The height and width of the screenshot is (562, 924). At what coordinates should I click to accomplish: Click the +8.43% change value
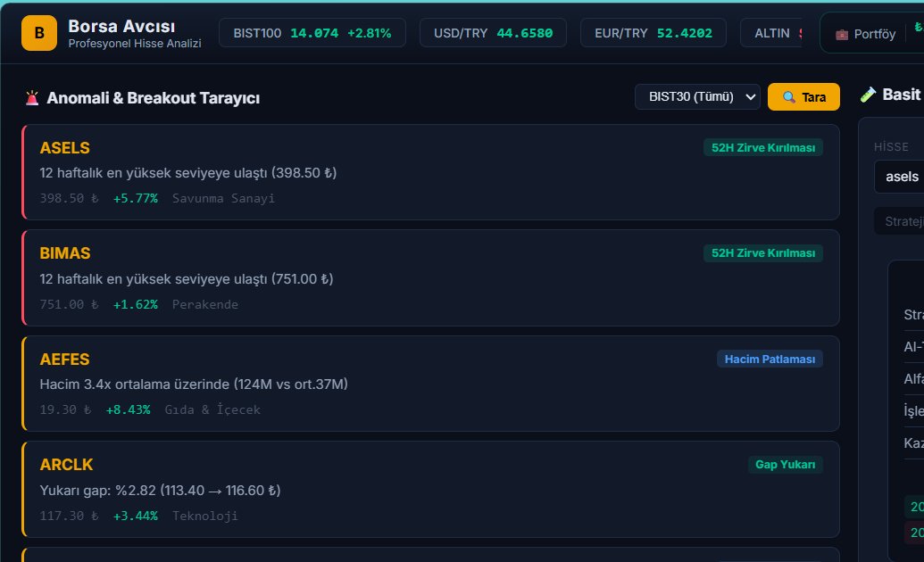(x=128, y=410)
